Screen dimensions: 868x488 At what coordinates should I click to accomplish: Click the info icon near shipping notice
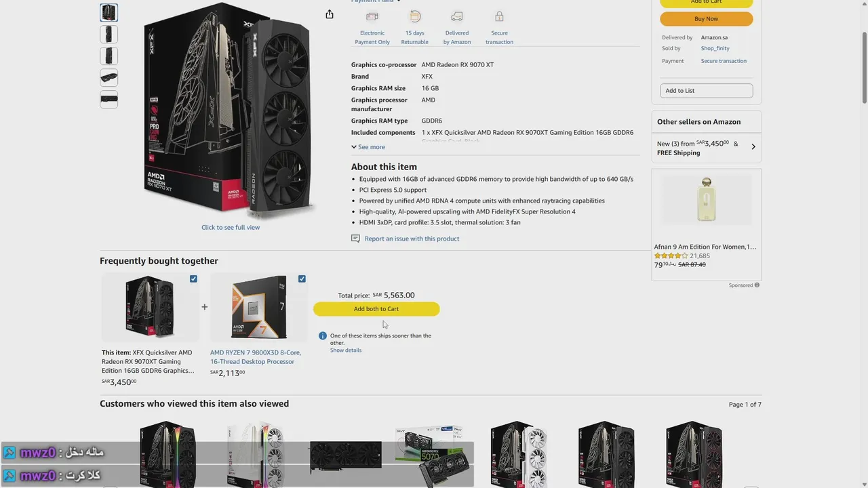coord(323,335)
